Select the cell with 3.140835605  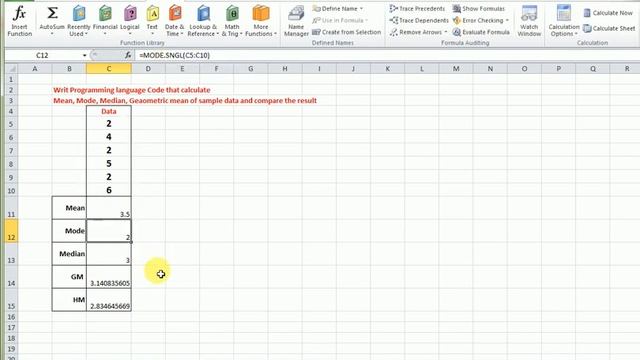coord(109,277)
